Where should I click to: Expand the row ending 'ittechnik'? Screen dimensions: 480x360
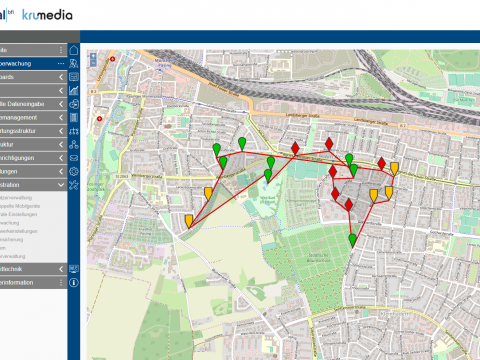61,269
